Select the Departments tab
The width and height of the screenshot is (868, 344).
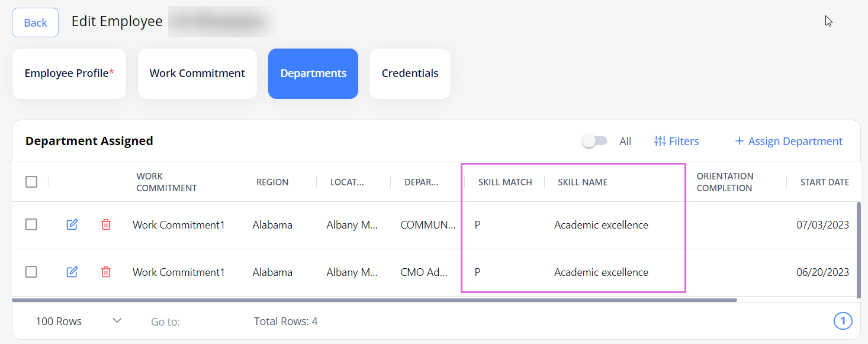pos(313,73)
